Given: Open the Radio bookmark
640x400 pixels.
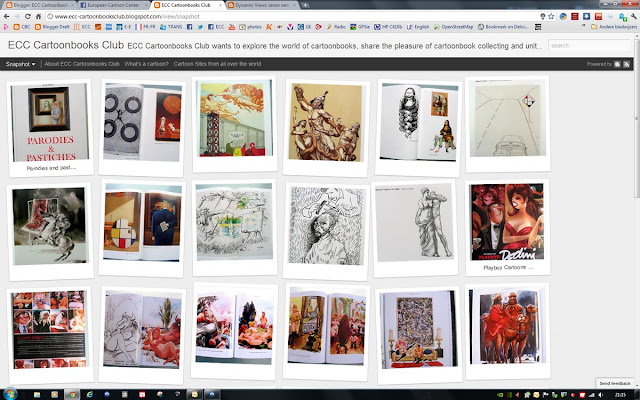Looking at the screenshot, I should pyautogui.click(x=336, y=27).
